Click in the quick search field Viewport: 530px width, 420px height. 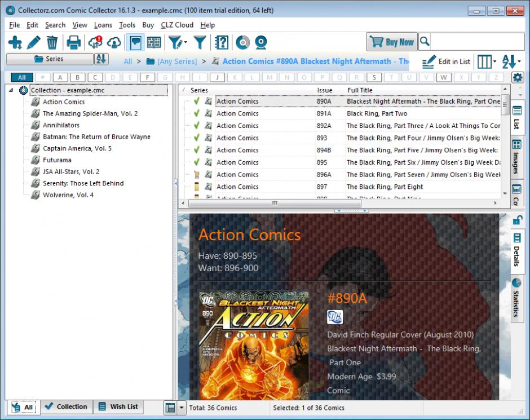click(476, 42)
